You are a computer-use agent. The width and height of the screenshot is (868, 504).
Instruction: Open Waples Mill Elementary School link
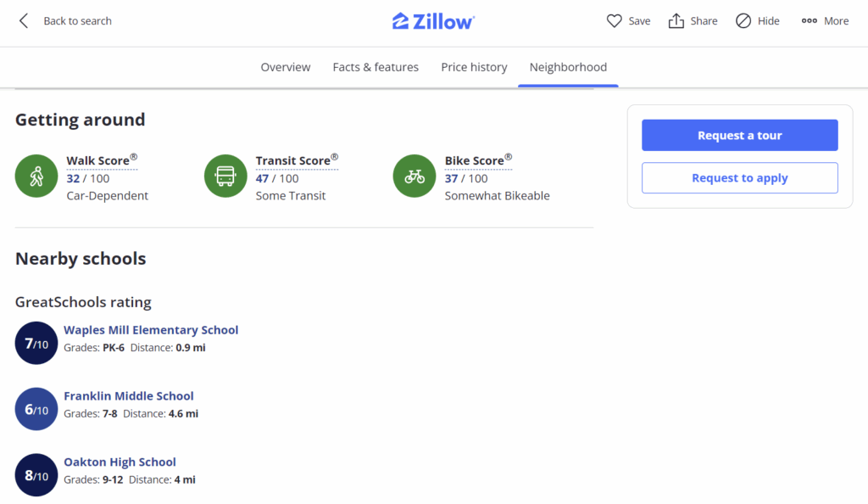(151, 330)
